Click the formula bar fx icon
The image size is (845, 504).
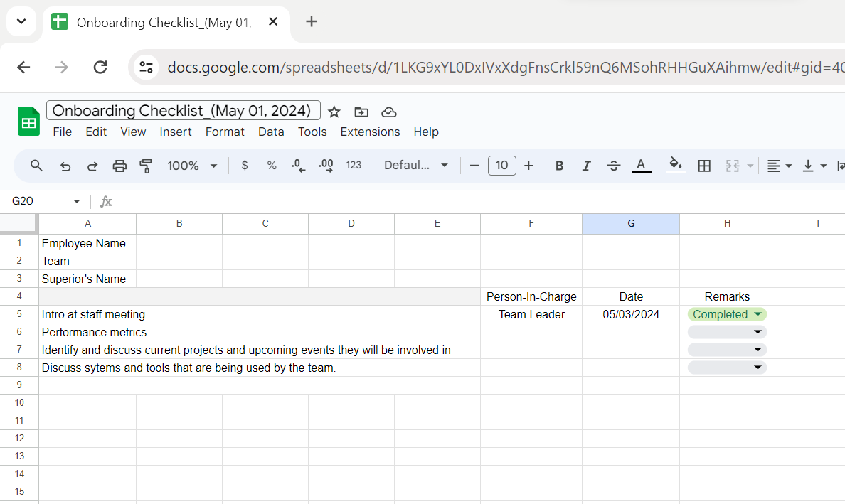pos(106,201)
